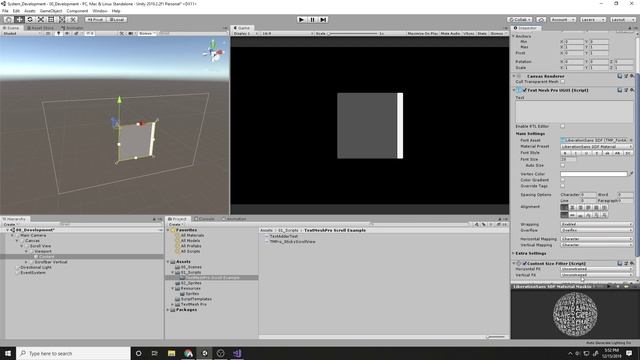Toggle the Color Gradient checkbox
The height and width of the screenshot is (360, 640).
coord(562,180)
